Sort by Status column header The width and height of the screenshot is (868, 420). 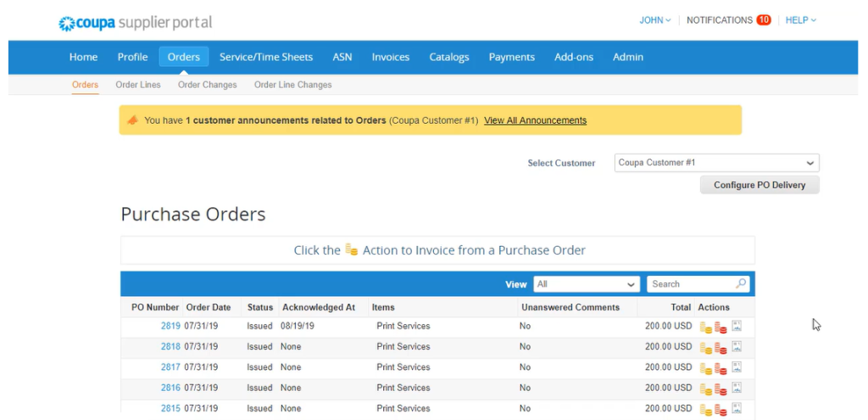click(260, 307)
